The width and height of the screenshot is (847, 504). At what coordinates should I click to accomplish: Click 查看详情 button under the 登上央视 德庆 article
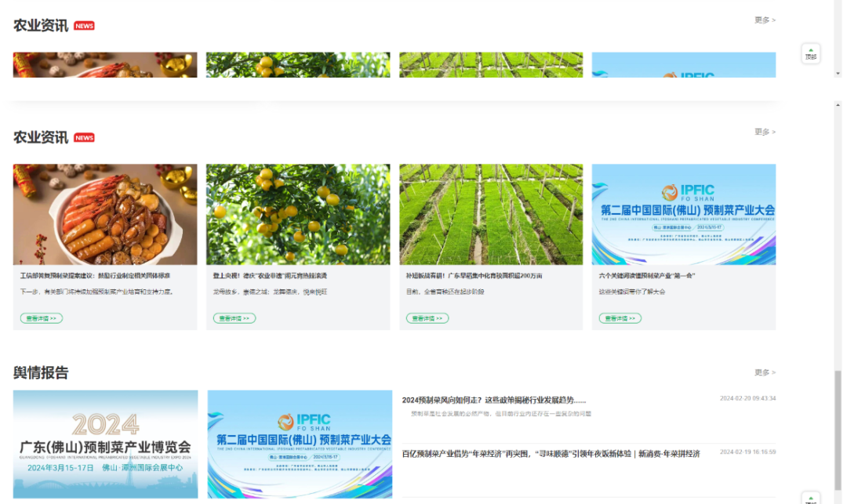tap(234, 318)
